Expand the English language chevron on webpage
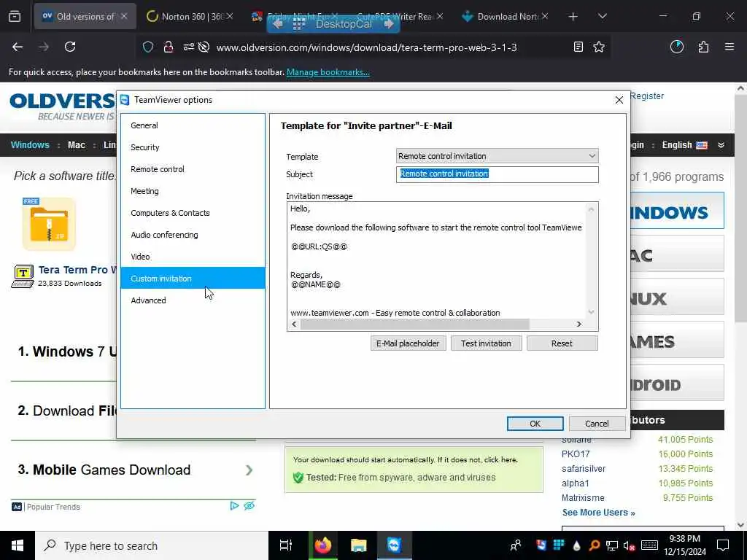The image size is (747, 560). pos(721,145)
